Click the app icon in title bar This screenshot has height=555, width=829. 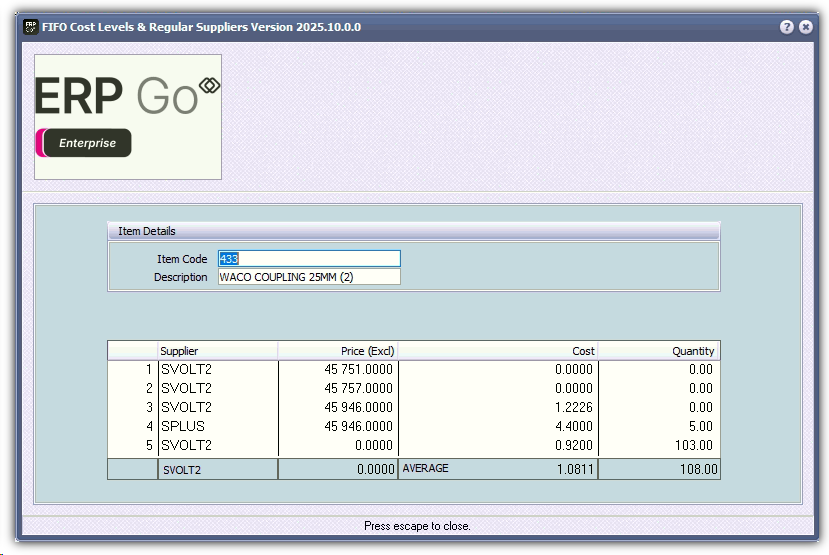click(x=30, y=27)
